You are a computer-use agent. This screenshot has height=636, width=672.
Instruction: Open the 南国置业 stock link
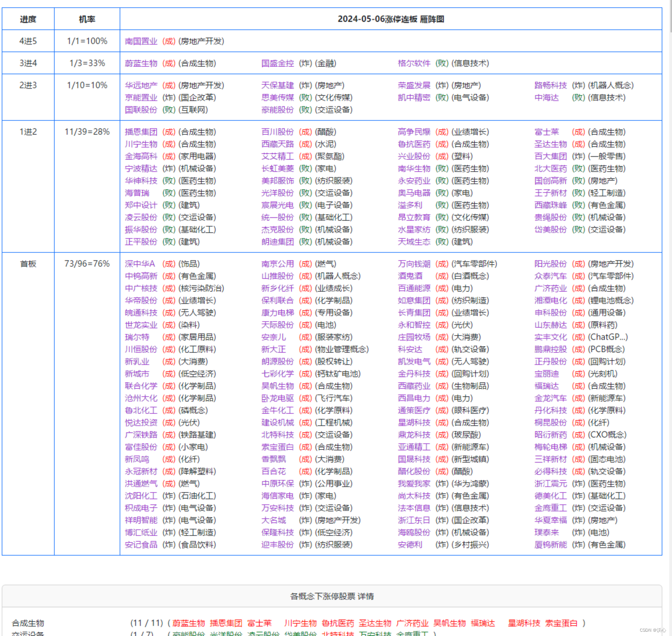click(x=141, y=41)
